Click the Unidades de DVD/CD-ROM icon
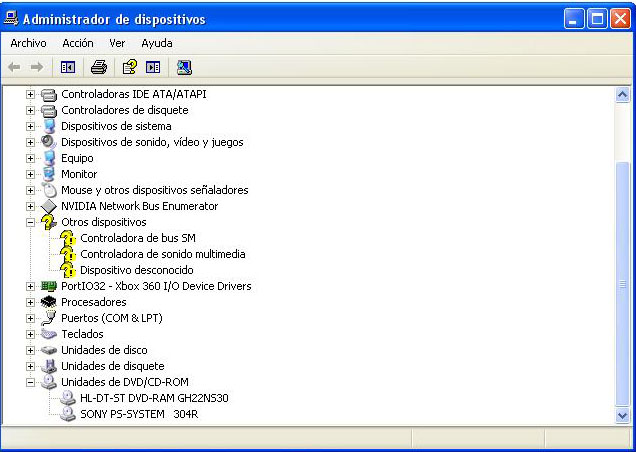The width and height of the screenshot is (636, 452). (49, 382)
